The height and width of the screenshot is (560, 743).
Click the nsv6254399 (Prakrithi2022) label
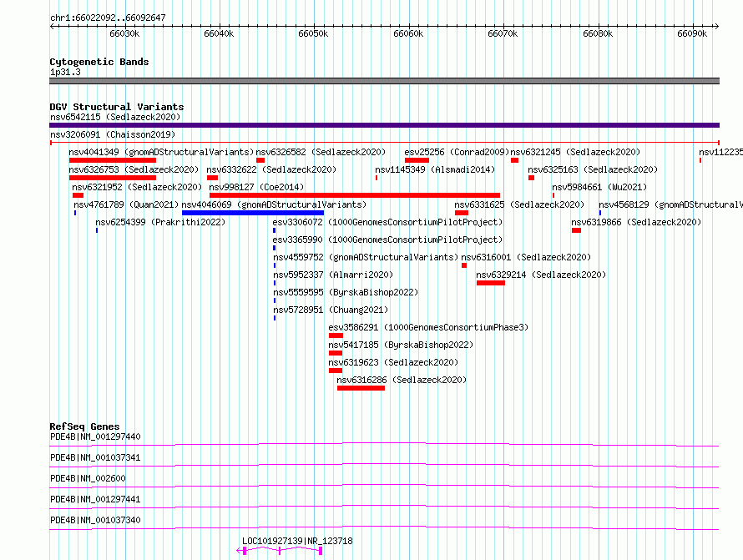(160, 222)
